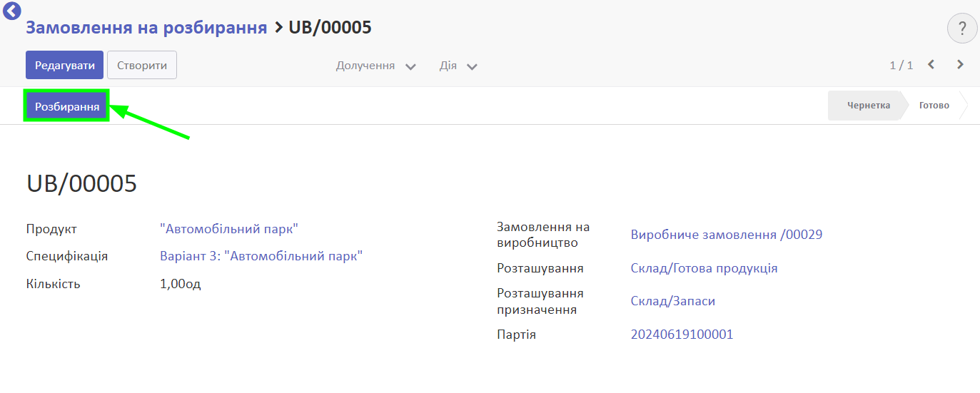Viewport: 980px width, 393px height.
Task: Open product link "Автомобільний парк"
Action: tap(229, 229)
